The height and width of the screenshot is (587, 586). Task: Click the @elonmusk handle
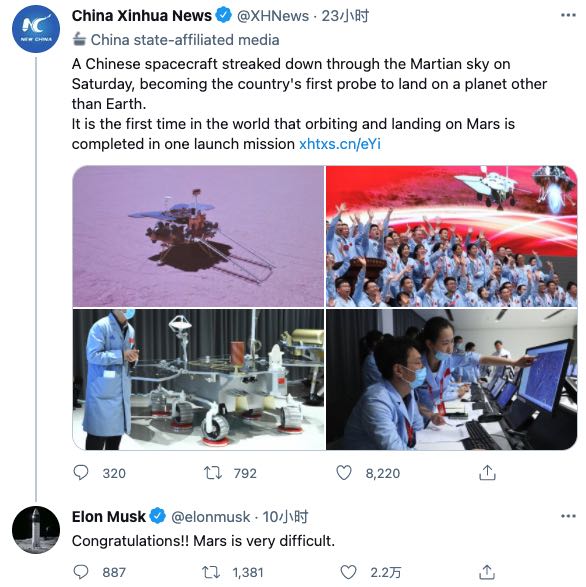coord(210,517)
